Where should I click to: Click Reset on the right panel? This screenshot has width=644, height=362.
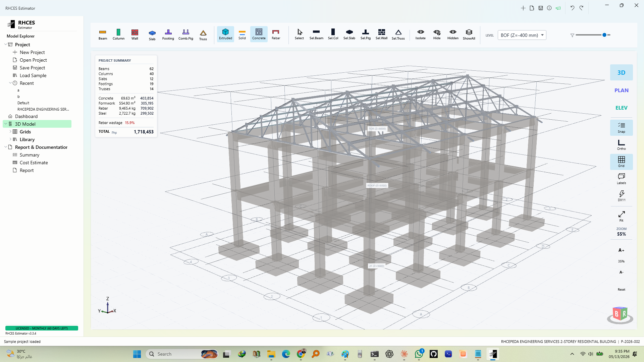coord(621,289)
